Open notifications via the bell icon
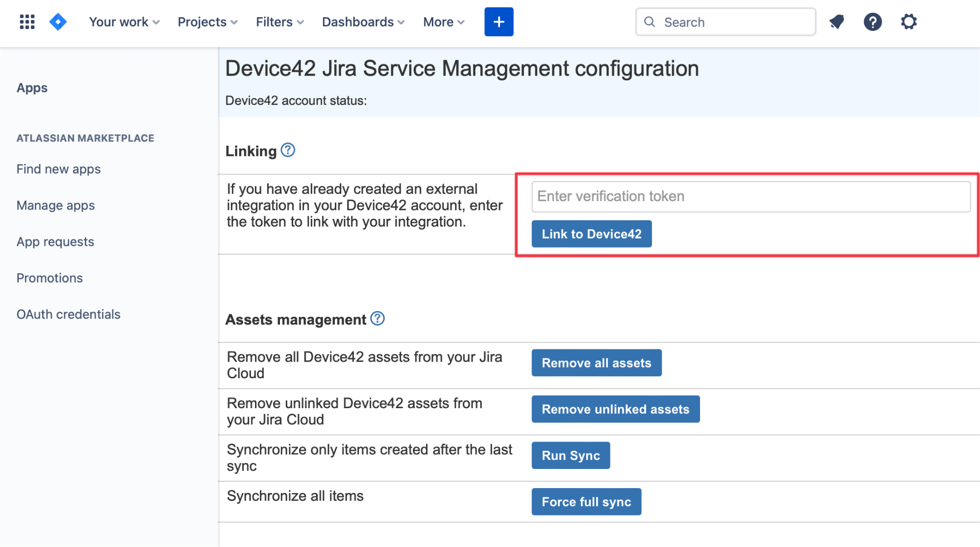The height and width of the screenshot is (547, 980). click(x=836, y=22)
